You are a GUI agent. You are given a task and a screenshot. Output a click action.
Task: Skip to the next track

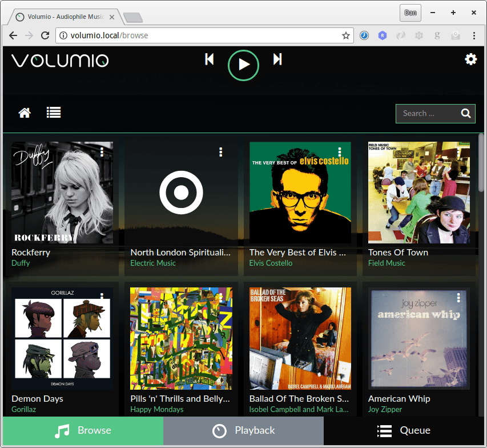pyautogui.click(x=277, y=59)
